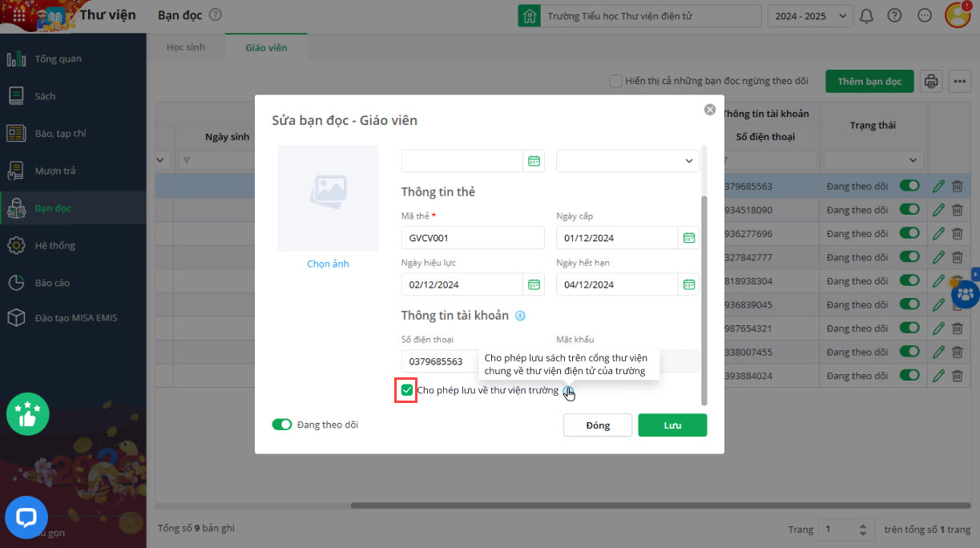Edit reader with phone 0934518090
This screenshot has width=980, height=548.
939,210
